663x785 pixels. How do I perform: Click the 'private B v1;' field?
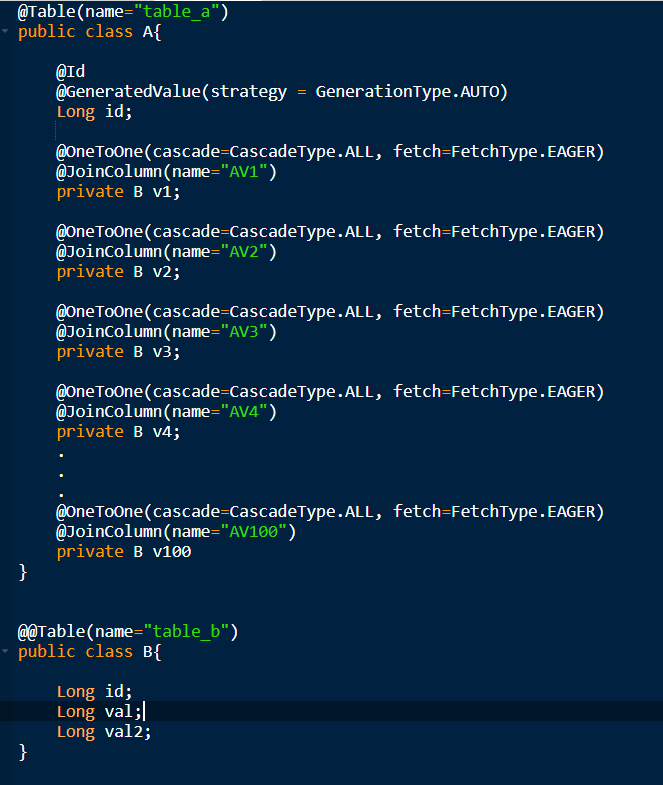point(118,192)
